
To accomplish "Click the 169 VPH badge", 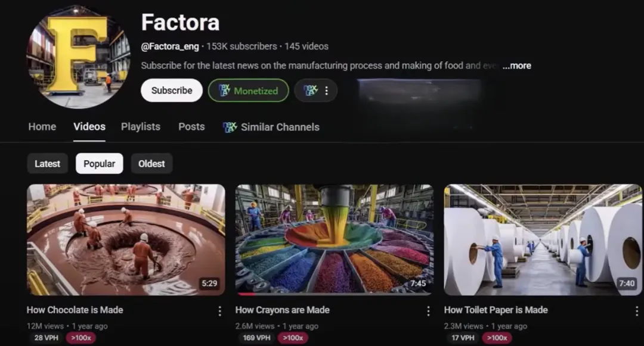I will pos(256,338).
